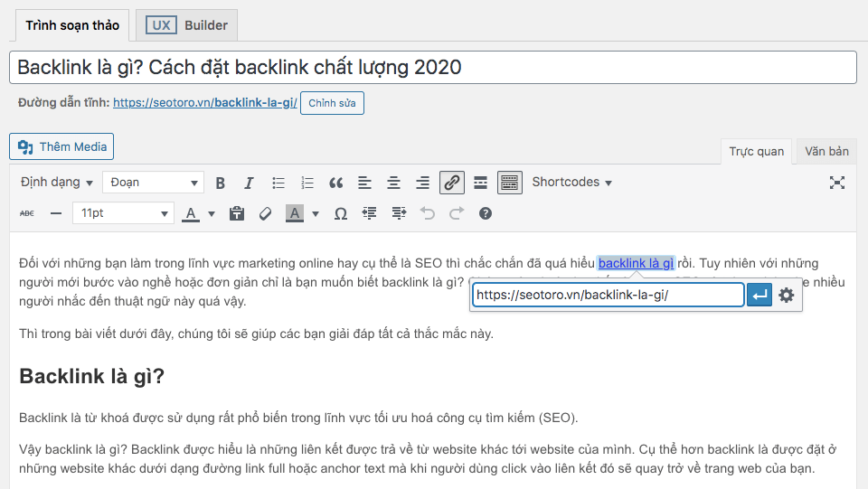Open link options gear icon
Viewport: 868px width, 489px height.
(786, 295)
